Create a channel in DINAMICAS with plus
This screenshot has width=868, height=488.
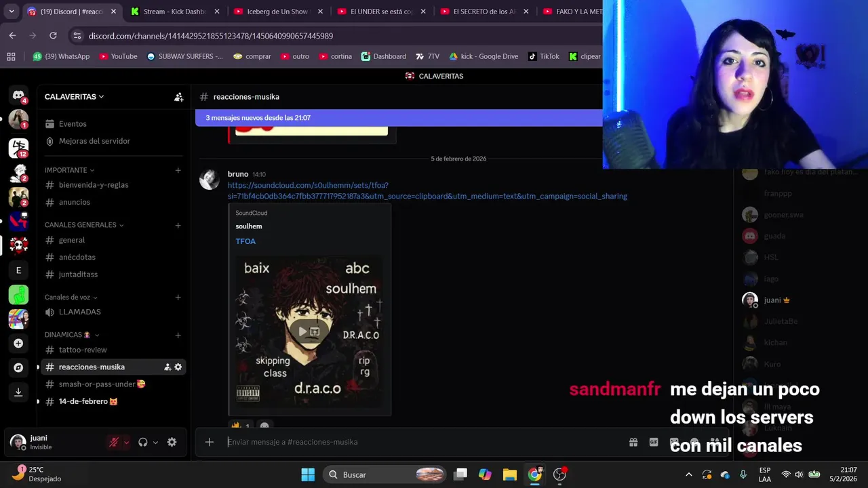point(178,335)
